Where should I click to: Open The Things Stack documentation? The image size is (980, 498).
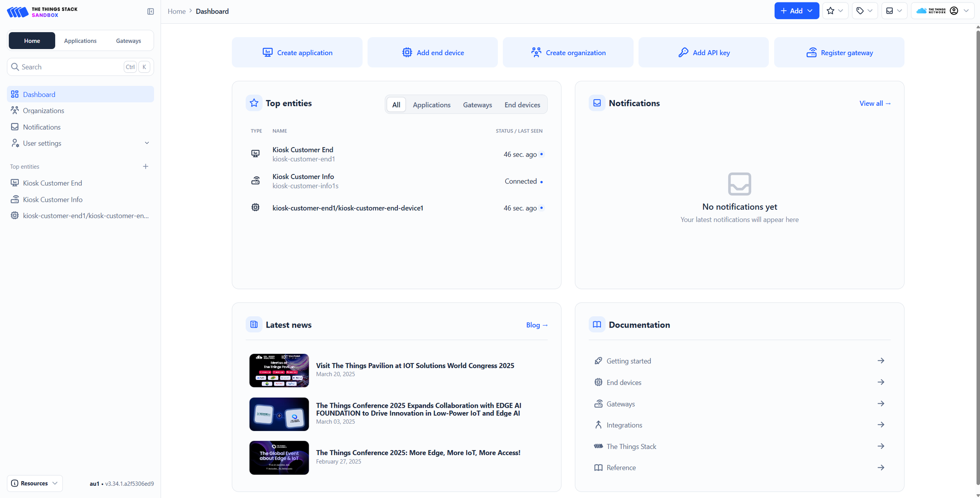click(739, 447)
